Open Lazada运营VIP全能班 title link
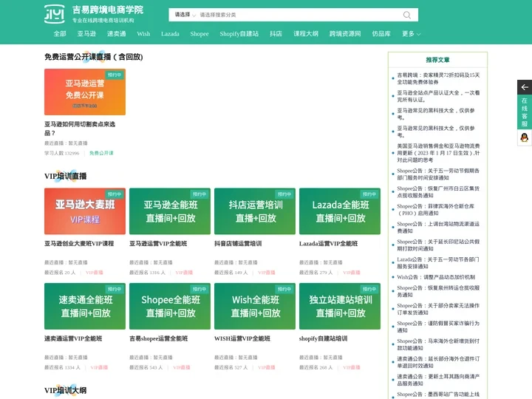Viewport: 532px width, 399px height. [328, 244]
